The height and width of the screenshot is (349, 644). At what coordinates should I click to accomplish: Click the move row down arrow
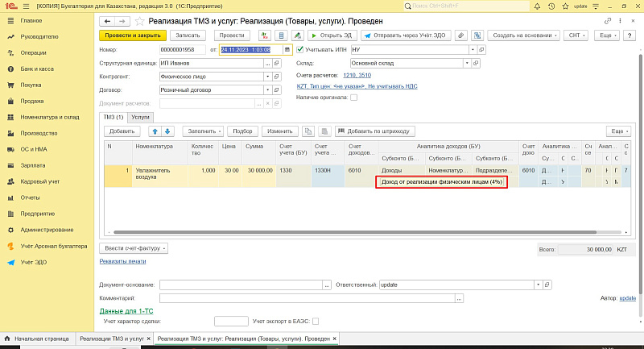[x=167, y=131]
